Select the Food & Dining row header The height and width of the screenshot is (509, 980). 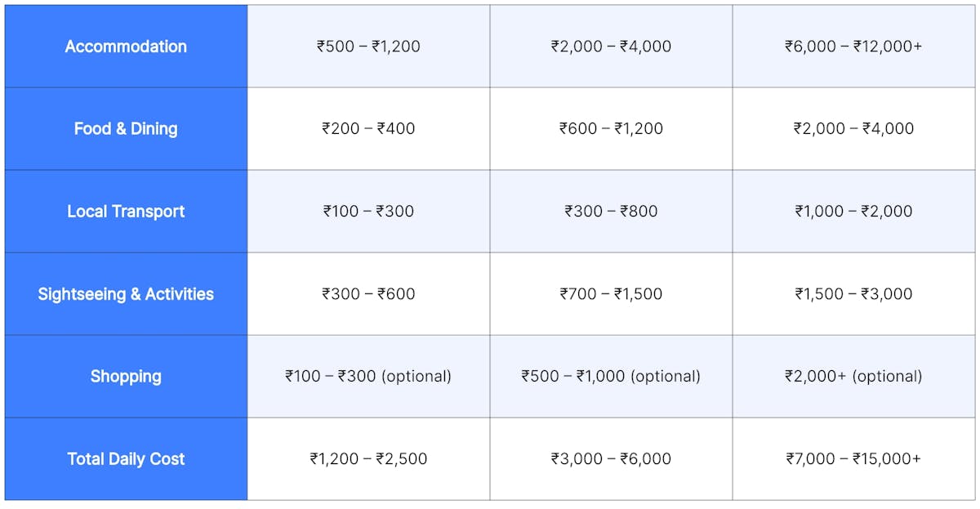tap(126, 128)
